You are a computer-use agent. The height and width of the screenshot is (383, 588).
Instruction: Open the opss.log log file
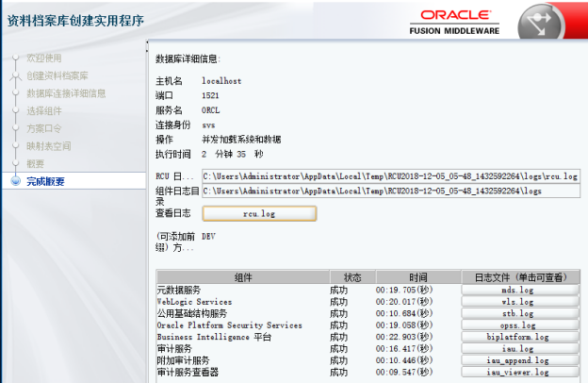tap(520, 325)
